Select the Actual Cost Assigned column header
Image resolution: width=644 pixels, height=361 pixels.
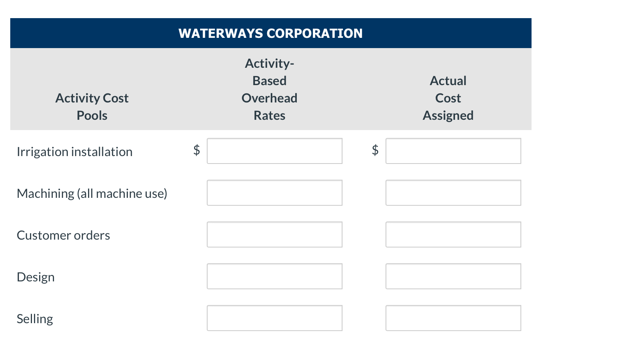pyautogui.click(x=448, y=98)
